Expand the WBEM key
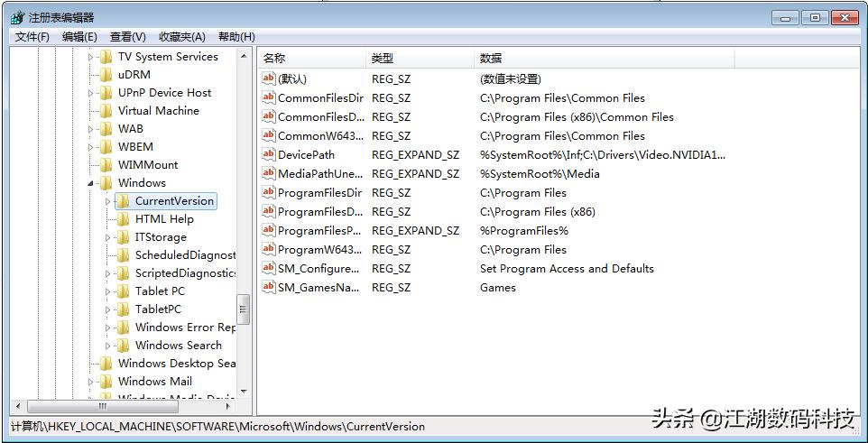 [x=91, y=147]
